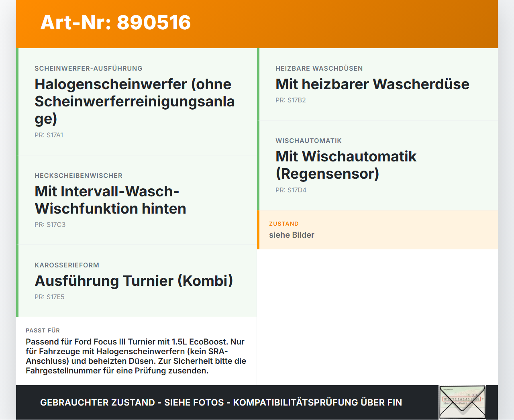This screenshot has height=420, width=514.
Task: Click the KAROSSERIEFORM category label
Action: [x=67, y=265]
